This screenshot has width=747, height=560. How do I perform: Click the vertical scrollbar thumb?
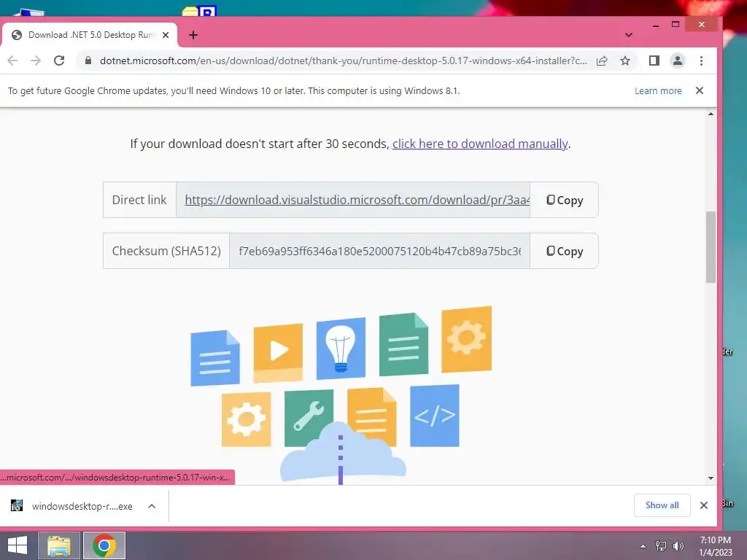coord(711,247)
